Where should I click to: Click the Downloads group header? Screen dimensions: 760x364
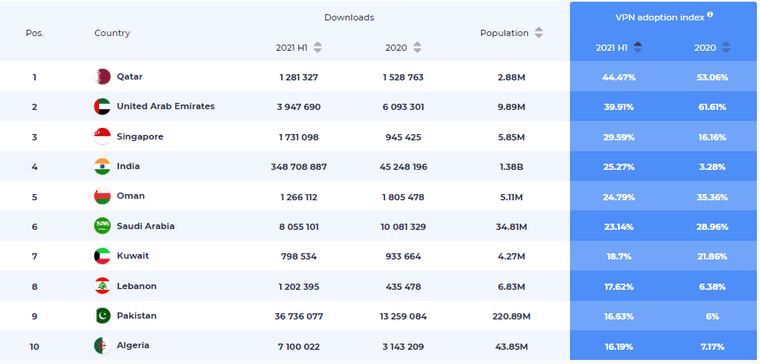coord(349,17)
